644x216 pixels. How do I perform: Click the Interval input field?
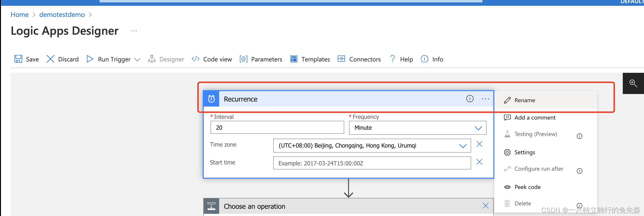pos(277,127)
